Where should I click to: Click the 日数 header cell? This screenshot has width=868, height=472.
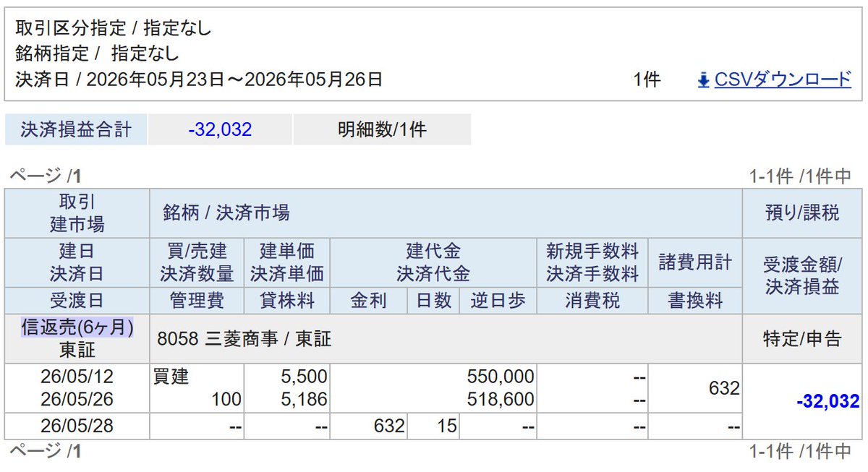point(433,301)
